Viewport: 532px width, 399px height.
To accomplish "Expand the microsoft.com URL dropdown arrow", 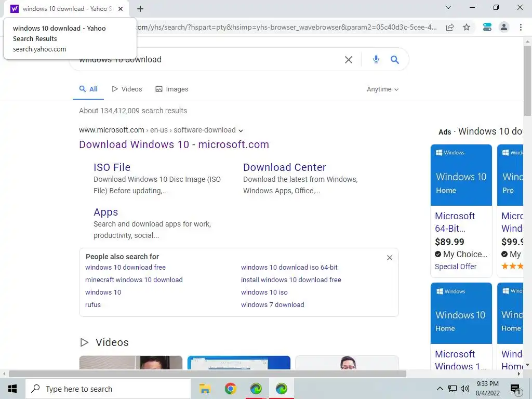I will pyautogui.click(x=241, y=130).
